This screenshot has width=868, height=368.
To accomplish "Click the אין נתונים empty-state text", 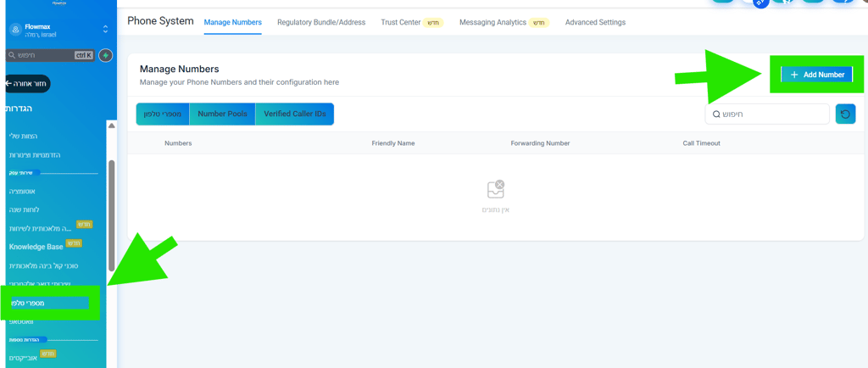I will click(x=495, y=210).
